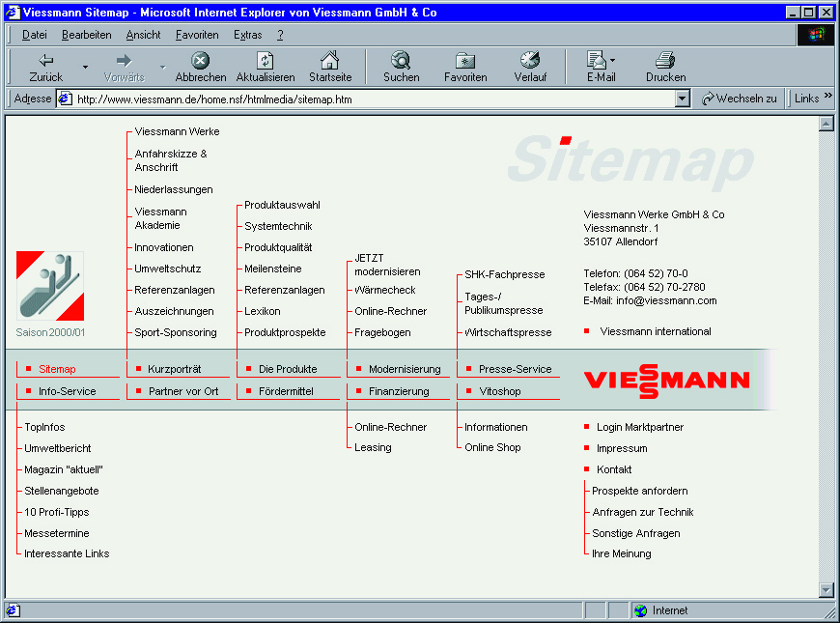Viewport: 840px width, 623px height.
Task: Click the scrollbar down arrow
Action: tap(826, 590)
